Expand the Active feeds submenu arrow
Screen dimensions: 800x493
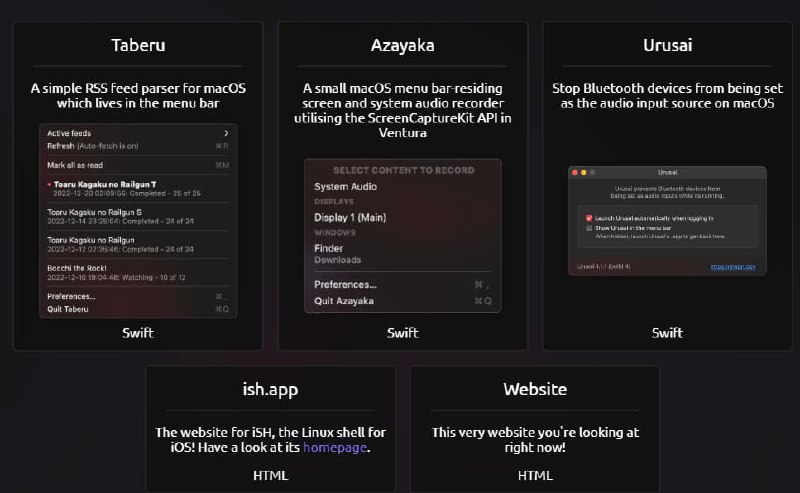point(226,133)
